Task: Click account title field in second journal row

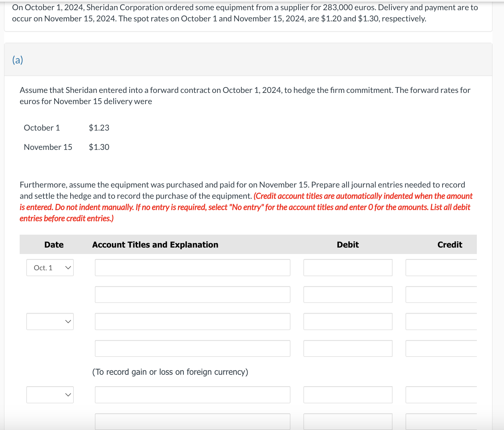Action: click(192, 294)
